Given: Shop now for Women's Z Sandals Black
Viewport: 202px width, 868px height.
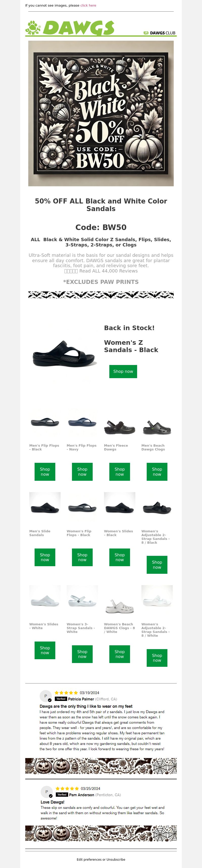Looking at the screenshot, I should click(x=123, y=371).
